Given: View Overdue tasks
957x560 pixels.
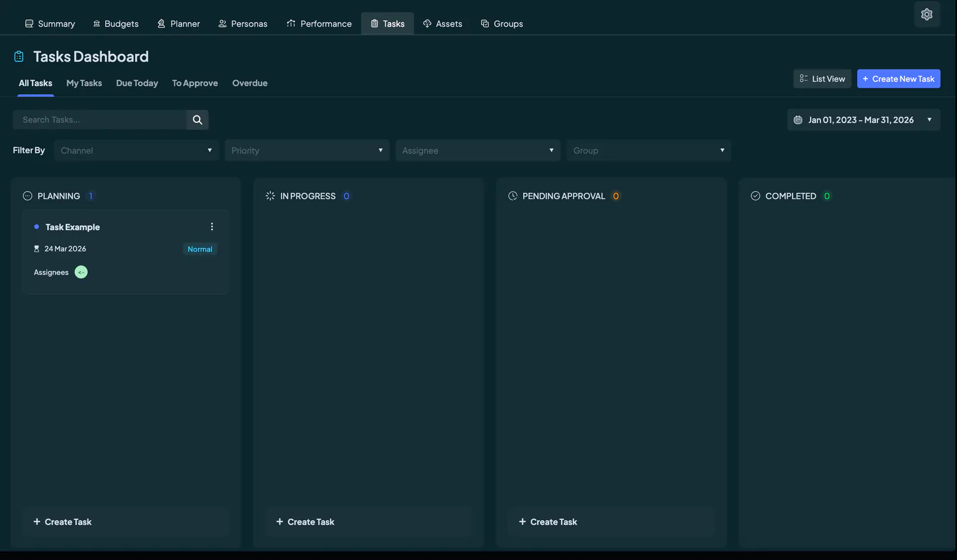Looking at the screenshot, I should pos(250,83).
